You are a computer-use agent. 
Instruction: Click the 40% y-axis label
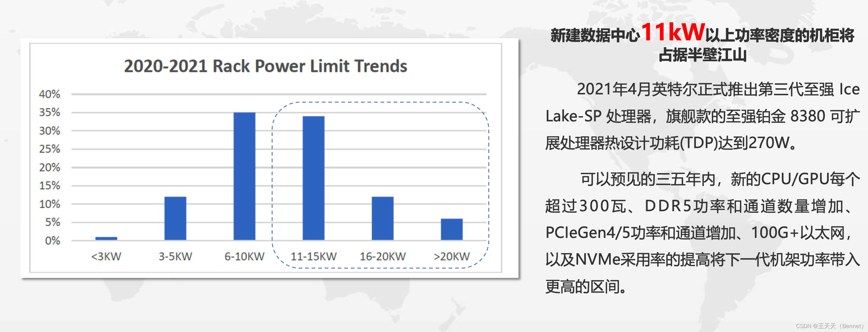(49, 94)
